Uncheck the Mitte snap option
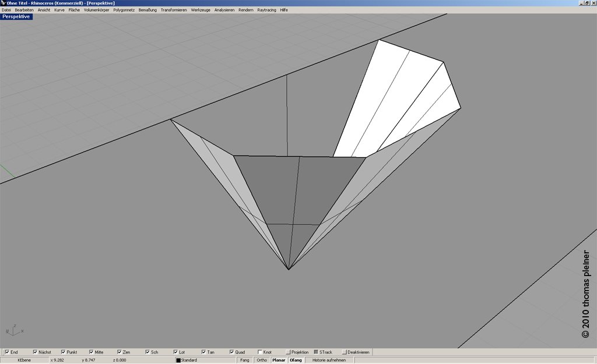This screenshot has height=364, width=597. pos(91,352)
